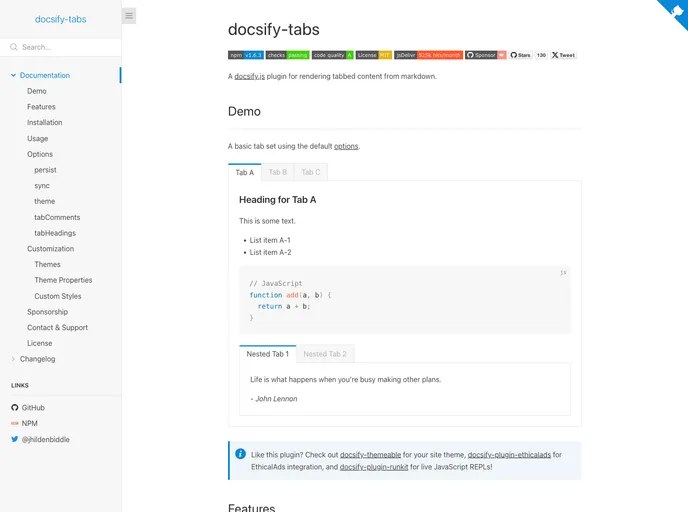Screen dimensions: 688x512
Task: Click the List item A-1 text
Action: point(270,240)
